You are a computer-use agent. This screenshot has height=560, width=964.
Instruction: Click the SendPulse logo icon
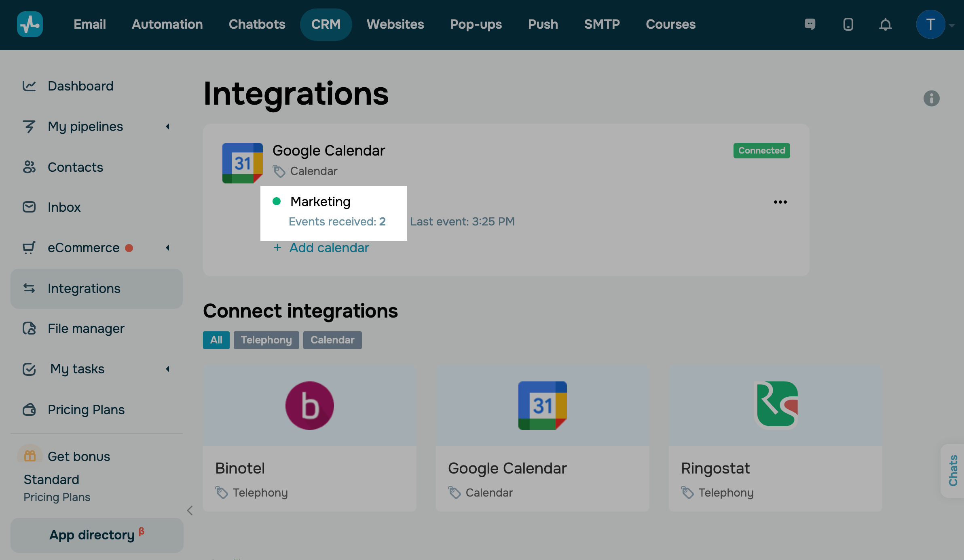pos(30,24)
